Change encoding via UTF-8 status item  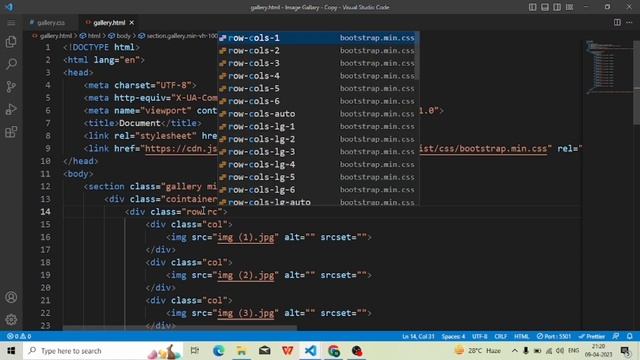(x=480, y=336)
